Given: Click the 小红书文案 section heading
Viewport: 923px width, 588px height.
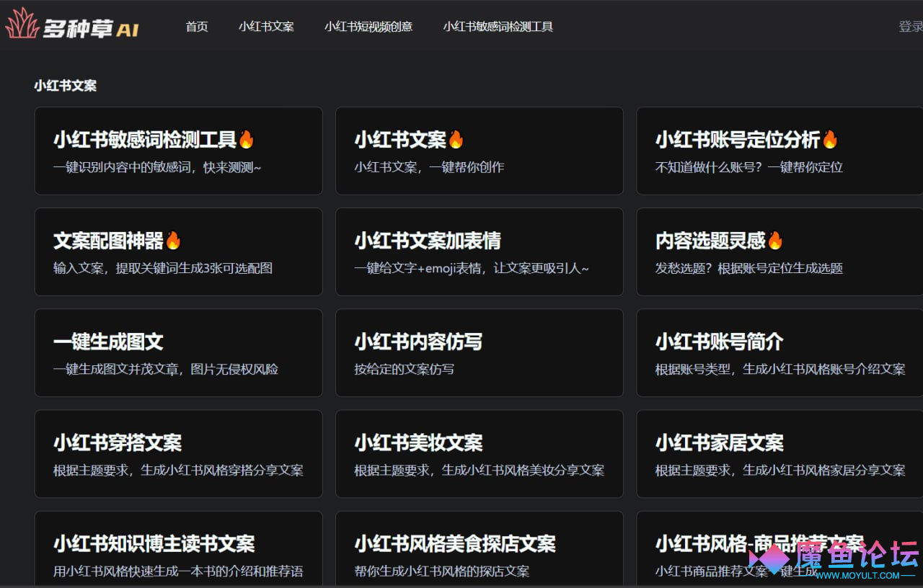Looking at the screenshot, I should (65, 86).
